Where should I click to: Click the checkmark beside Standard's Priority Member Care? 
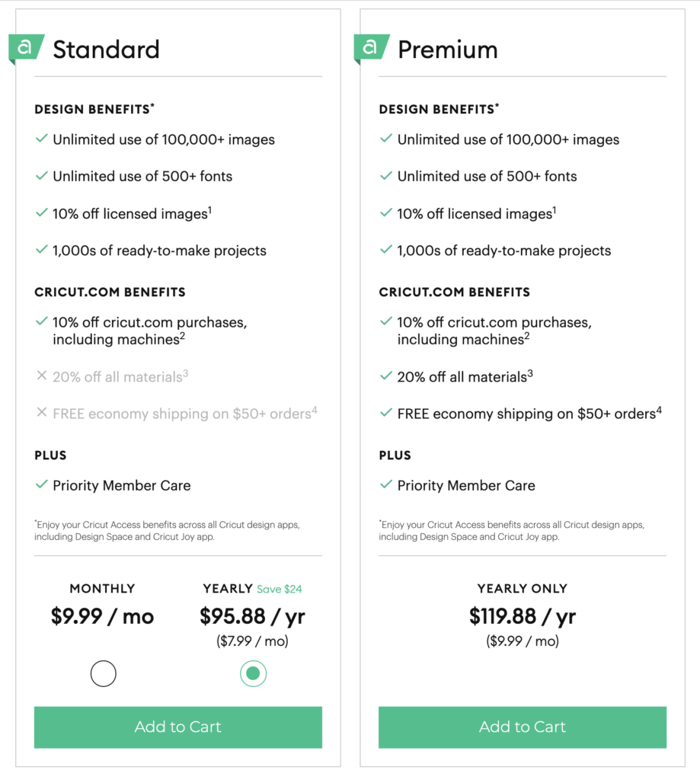pyautogui.click(x=42, y=484)
